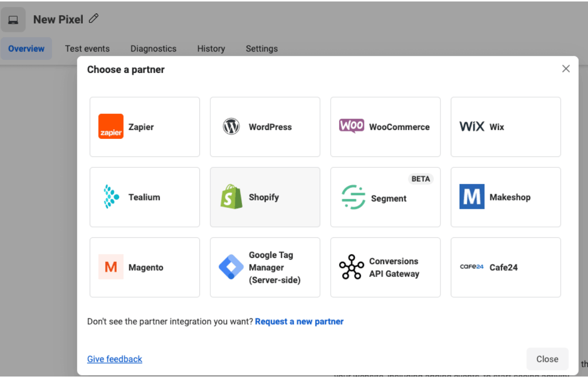Click the Zapier orange logo icon
The height and width of the screenshot is (378, 588).
click(x=111, y=126)
